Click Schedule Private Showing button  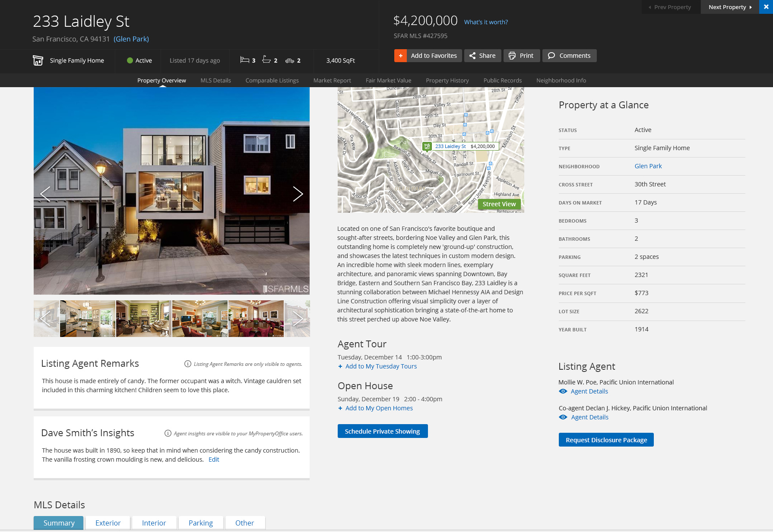[x=382, y=431]
